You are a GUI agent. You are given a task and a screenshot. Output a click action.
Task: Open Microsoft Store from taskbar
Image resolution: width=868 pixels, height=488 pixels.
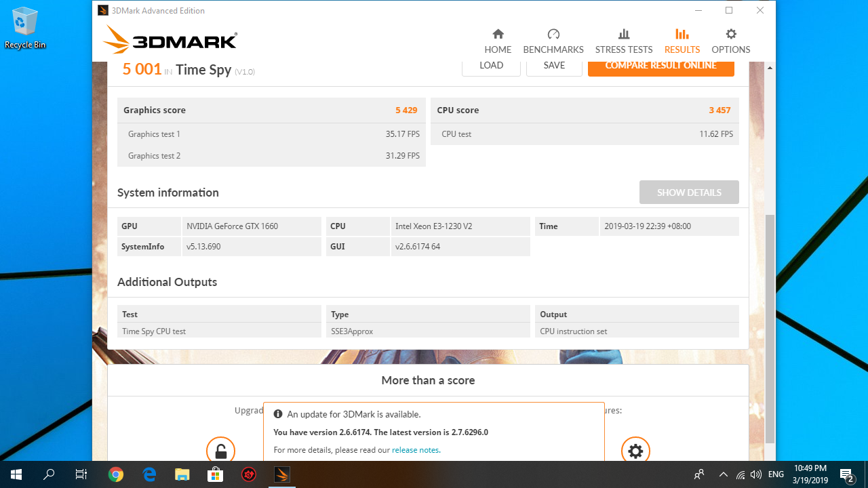[216, 474]
